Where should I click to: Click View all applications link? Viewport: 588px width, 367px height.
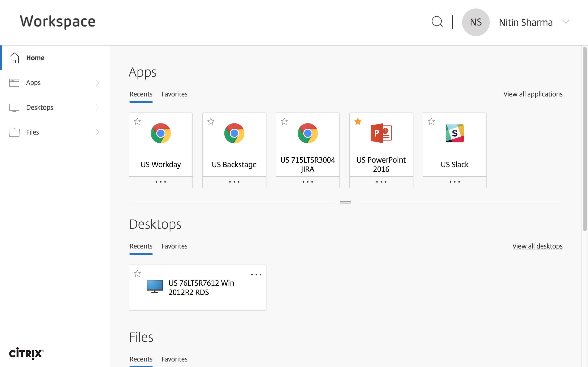(533, 94)
